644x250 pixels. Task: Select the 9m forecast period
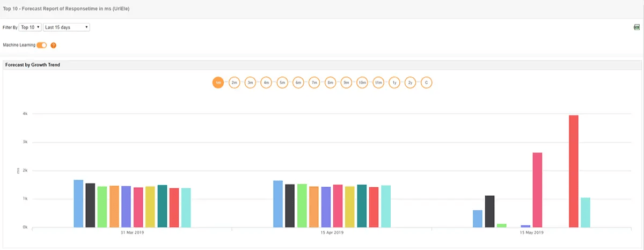347,83
